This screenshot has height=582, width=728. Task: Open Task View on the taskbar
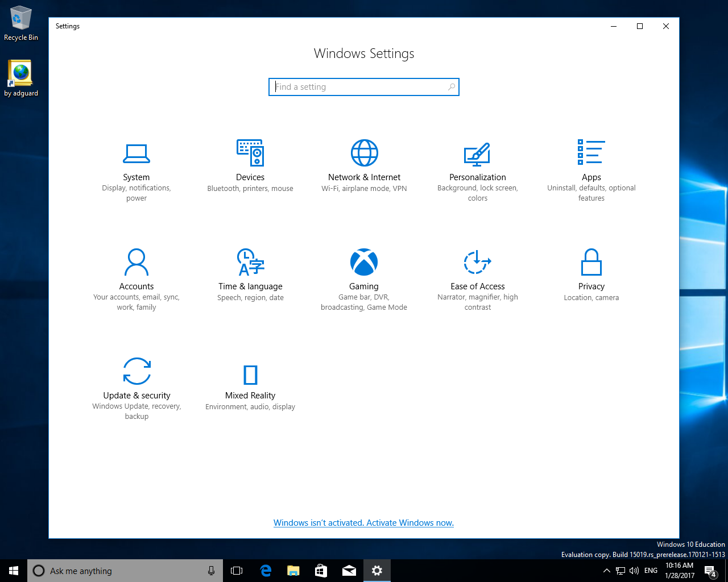(237, 571)
